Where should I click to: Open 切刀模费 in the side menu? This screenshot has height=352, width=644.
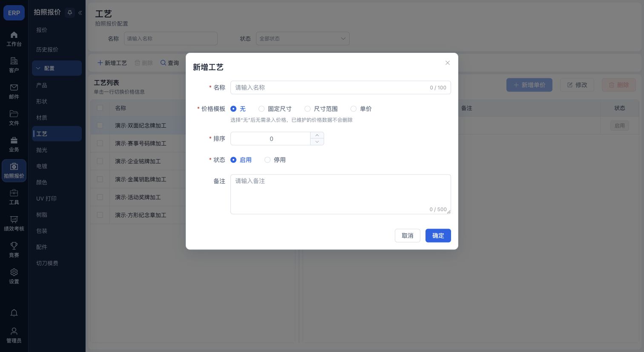57,263
